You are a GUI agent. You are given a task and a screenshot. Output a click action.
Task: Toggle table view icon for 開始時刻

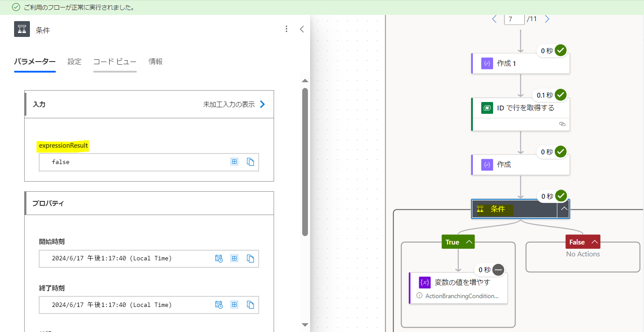[x=234, y=258]
